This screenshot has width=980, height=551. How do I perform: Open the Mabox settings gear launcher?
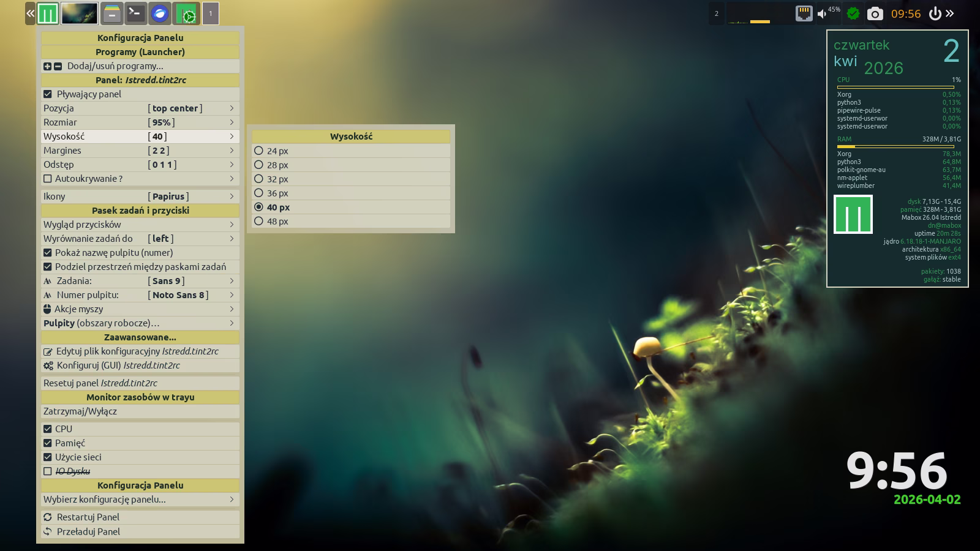[186, 13]
